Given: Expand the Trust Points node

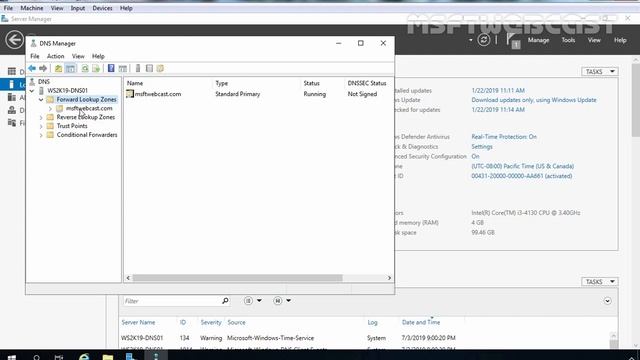Looking at the screenshot, I should (x=41, y=127).
